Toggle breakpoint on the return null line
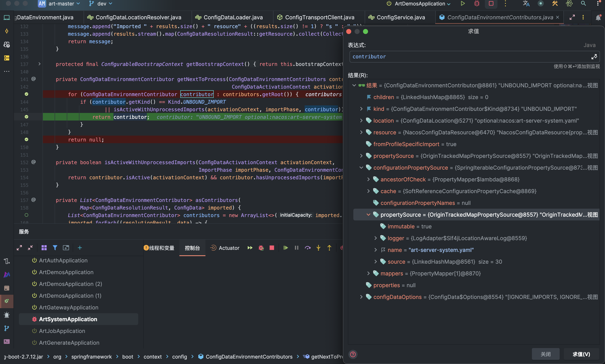This screenshot has height=364, width=605. 26,140
